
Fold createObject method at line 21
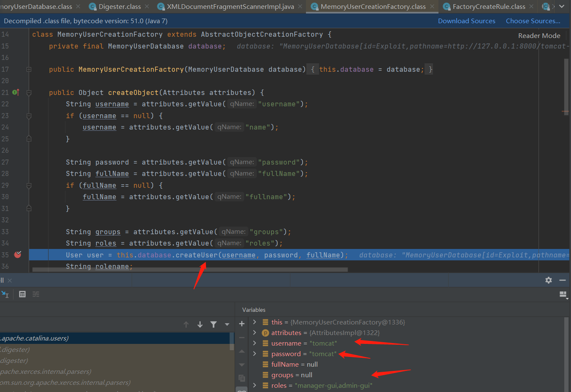pyautogui.click(x=29, y=92)
